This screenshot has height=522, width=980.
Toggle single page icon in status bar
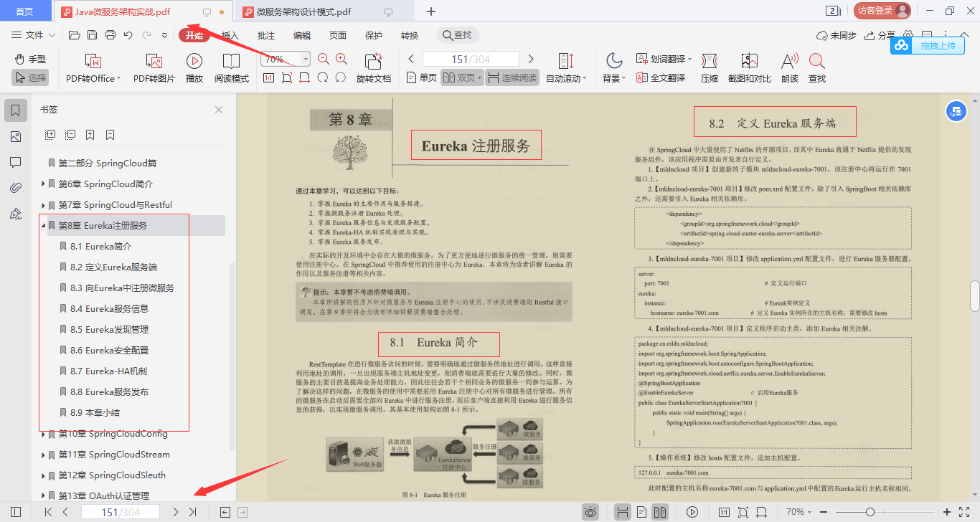click(x=641, y=512)
